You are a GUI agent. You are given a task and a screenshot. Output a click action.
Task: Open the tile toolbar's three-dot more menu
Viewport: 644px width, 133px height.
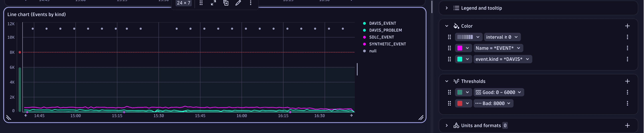point(251,3)
